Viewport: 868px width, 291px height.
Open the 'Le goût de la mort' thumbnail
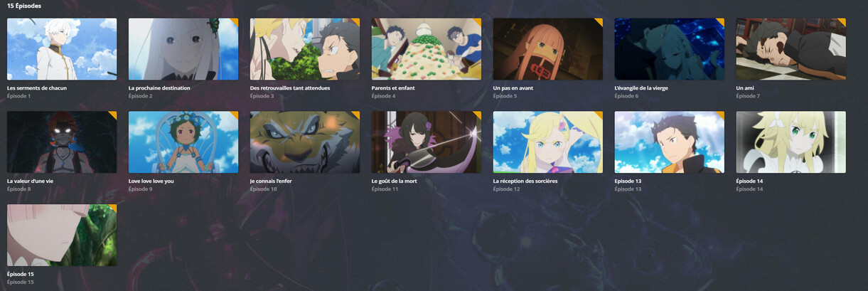427,142
